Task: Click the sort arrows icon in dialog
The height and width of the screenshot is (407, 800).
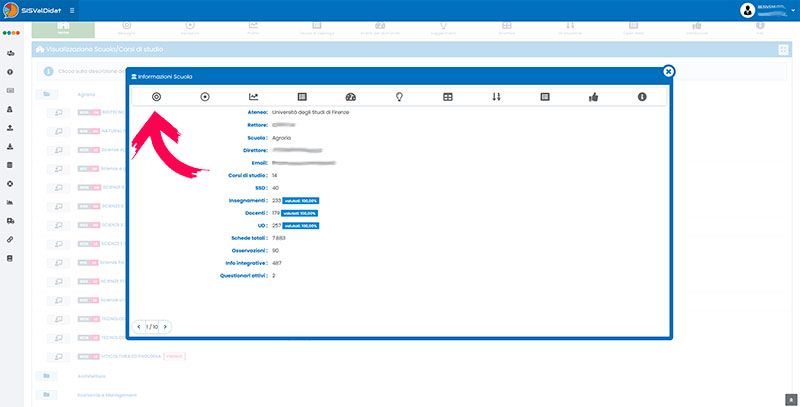Action: pos(496,97)
